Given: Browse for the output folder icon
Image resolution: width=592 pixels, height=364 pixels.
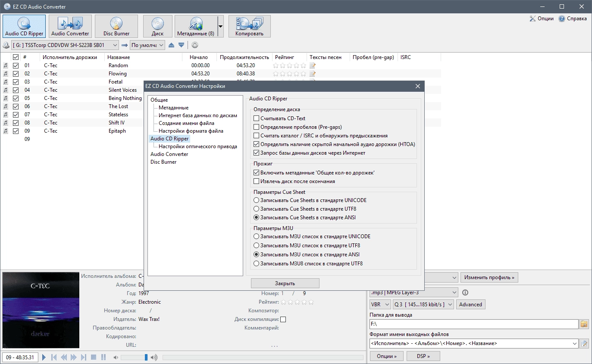Looking at the screenshot, I should click(584, 324).
